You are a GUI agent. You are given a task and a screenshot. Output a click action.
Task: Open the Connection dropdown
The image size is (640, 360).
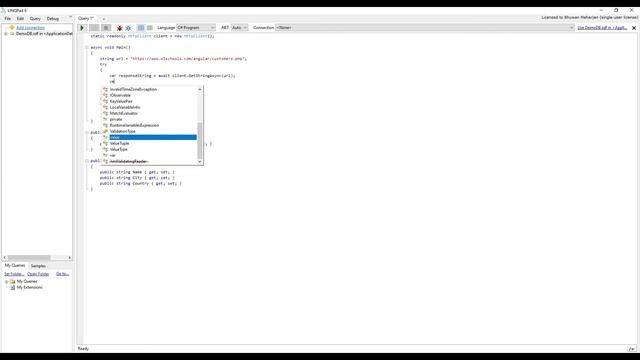click(424, 28)
